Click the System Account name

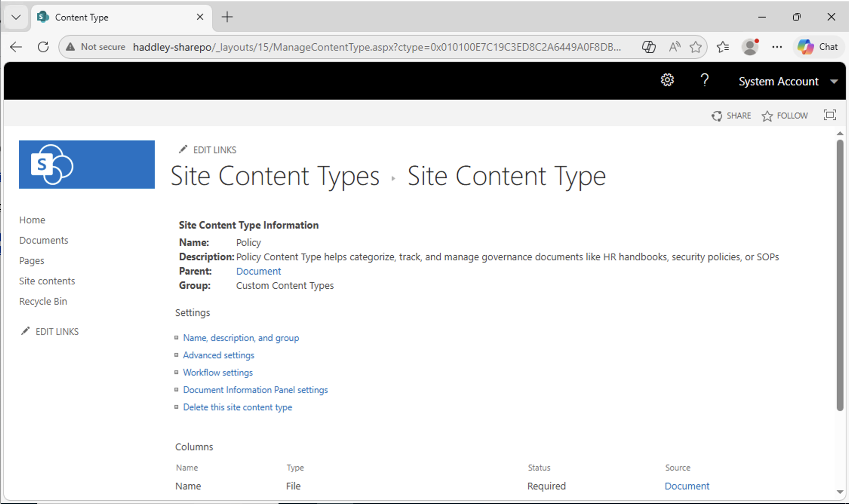point(779,81)
